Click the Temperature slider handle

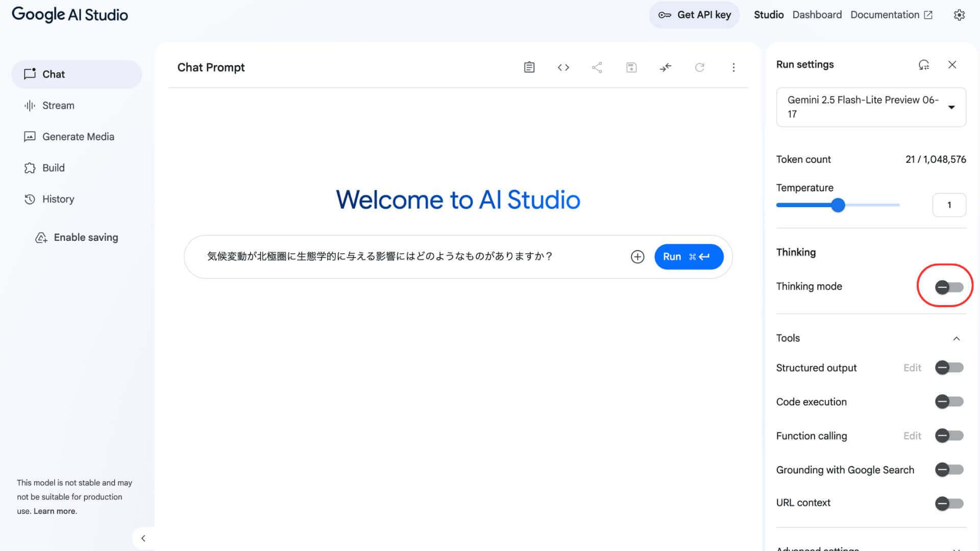click(838, 205)
